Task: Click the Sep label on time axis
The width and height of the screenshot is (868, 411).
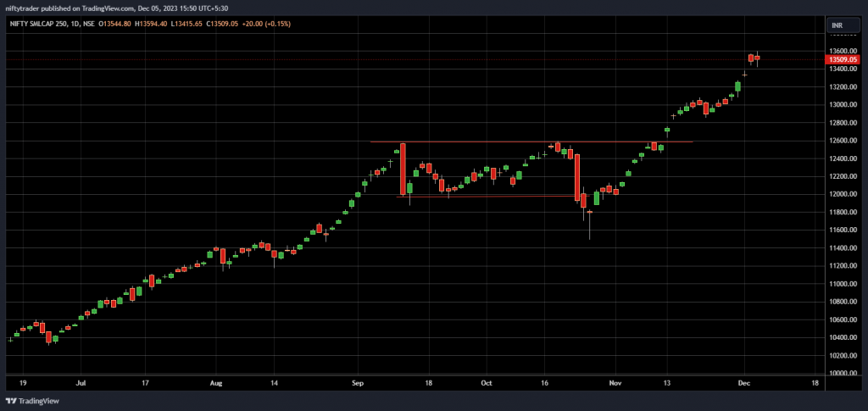Action: coord(358,382)
